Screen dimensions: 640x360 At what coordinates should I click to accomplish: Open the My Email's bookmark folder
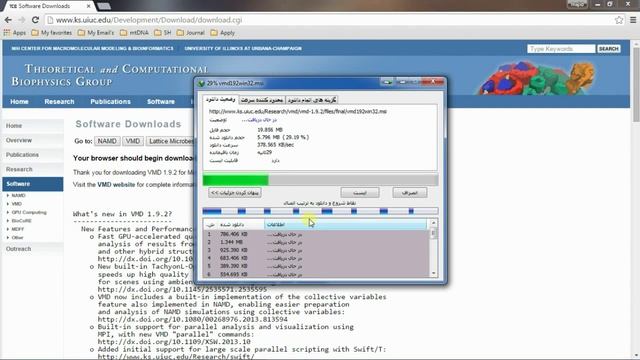pyautogui.click(x=96, y=33)
